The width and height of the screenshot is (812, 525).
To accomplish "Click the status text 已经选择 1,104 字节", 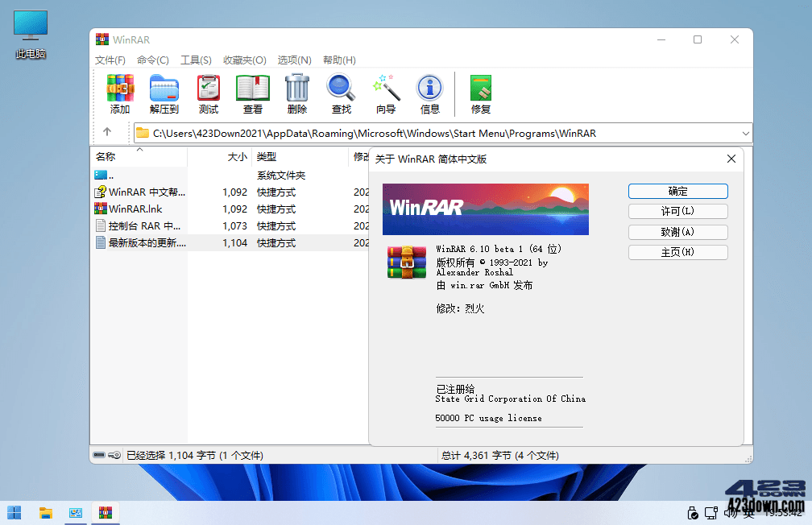I will point(171,456).
